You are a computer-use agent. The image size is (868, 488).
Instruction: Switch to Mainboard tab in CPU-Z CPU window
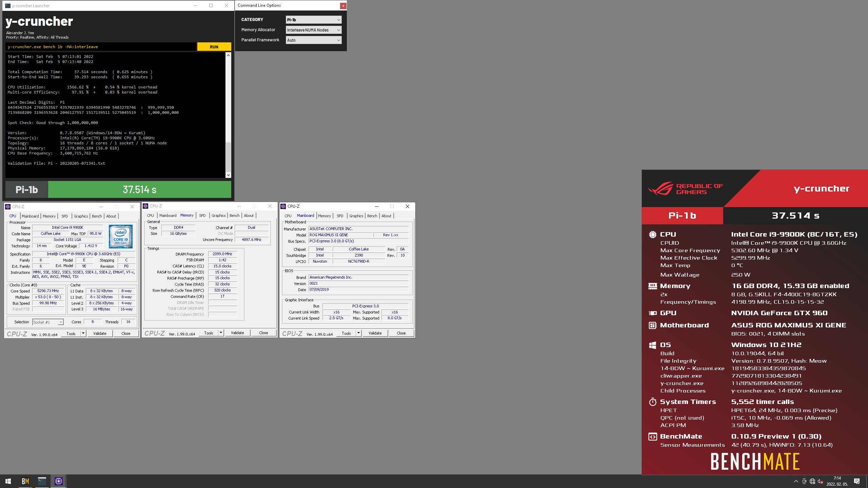tap(30, 216)
